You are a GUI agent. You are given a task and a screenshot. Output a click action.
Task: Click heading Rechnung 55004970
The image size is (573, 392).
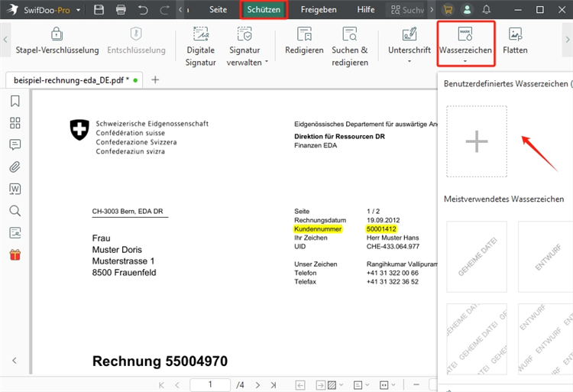160,361
